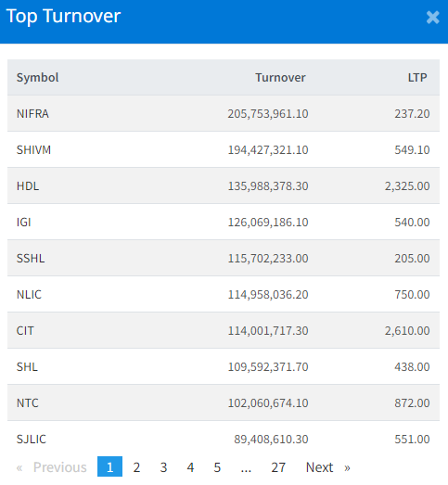Viewport: 448px width, 485px height.
Task: Sort by LTP column header
Action: 417,77
